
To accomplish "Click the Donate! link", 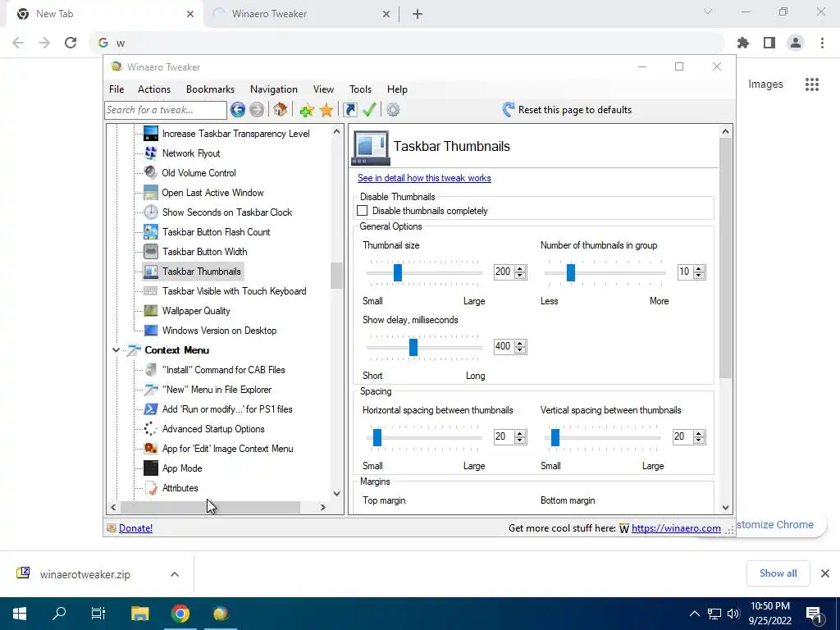I will [x=135, y=528].
